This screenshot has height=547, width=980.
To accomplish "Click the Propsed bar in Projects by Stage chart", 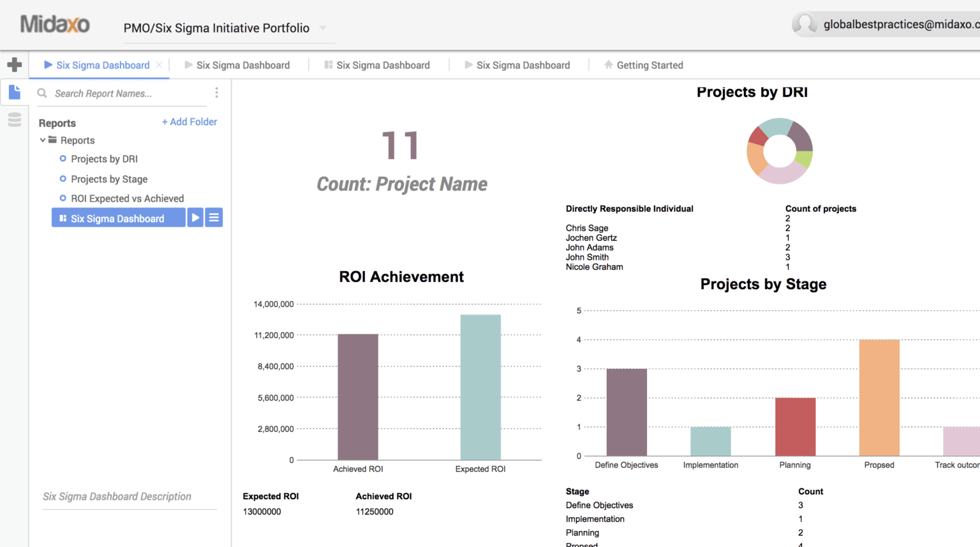I will 879,396.
